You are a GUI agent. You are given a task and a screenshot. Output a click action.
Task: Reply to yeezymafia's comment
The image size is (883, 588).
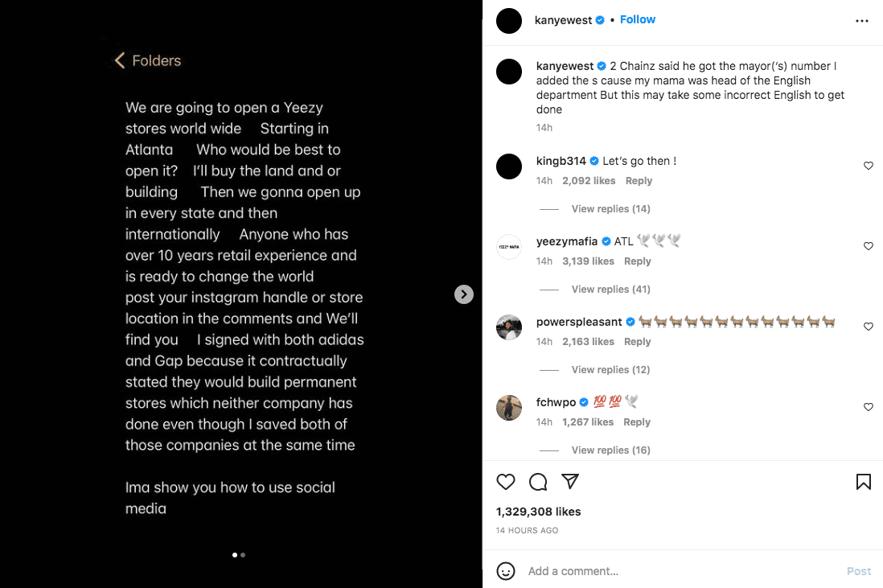(x=638, y=261)
